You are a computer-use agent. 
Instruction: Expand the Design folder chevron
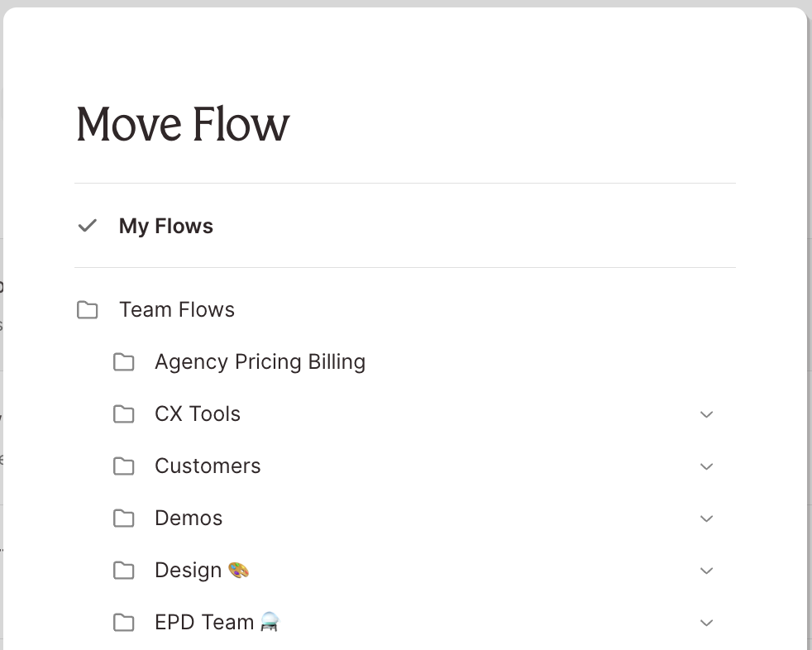[706, 571]
